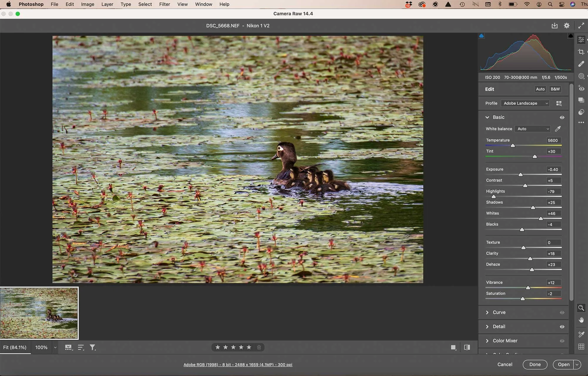Image resolution: width=588 pixels, height=376 pixels.
Task: Expand the Curve panel
Action: 499,312
